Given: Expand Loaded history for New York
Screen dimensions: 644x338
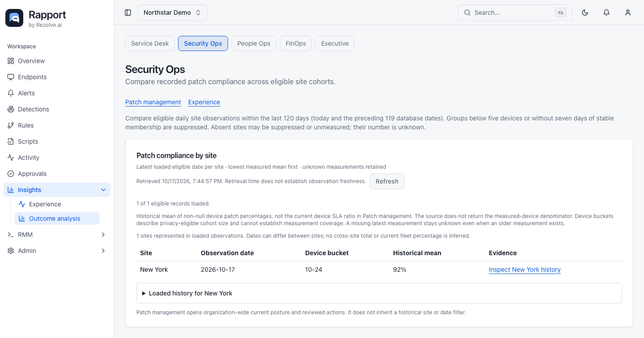Looking at the screenshot, I should pos(379,293).
